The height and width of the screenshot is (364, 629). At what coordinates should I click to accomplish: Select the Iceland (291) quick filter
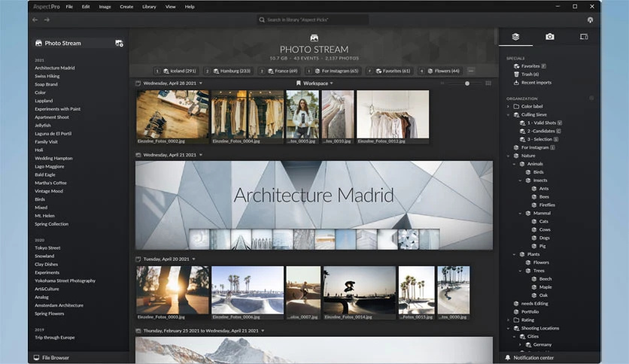coord(180,71)
